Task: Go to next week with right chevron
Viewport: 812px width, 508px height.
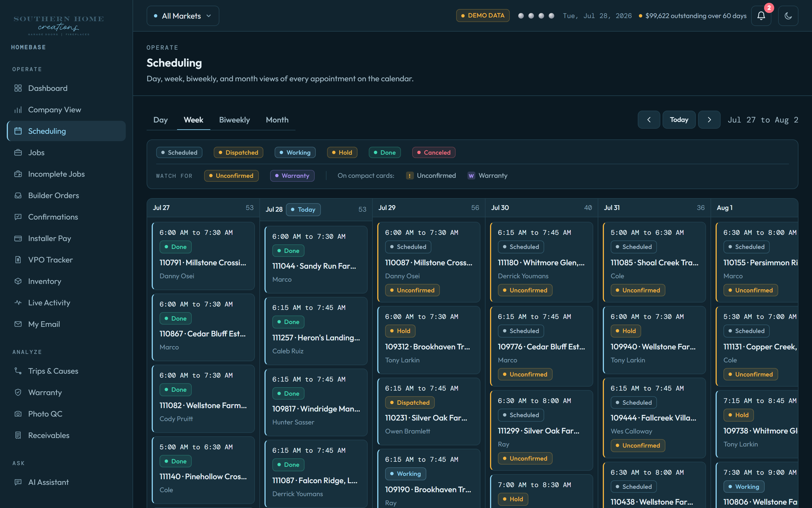Action: [x=709, y=120]
